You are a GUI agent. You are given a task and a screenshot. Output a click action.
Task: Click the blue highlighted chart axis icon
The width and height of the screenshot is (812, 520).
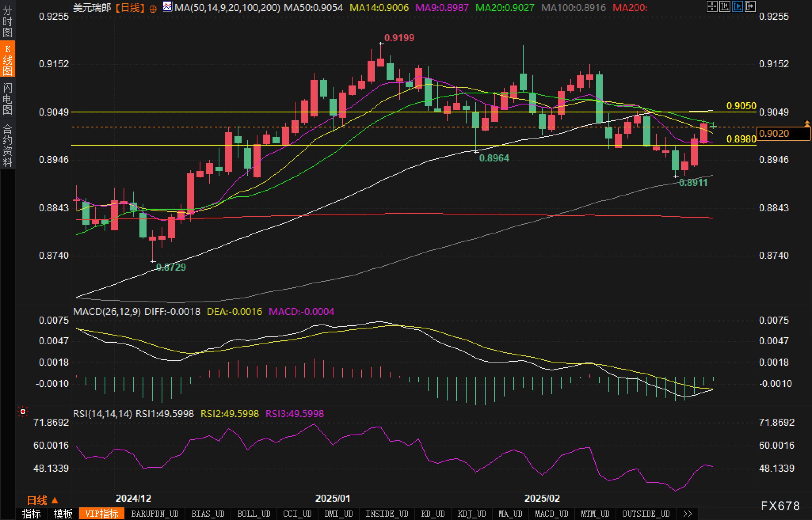pos(737,6)
